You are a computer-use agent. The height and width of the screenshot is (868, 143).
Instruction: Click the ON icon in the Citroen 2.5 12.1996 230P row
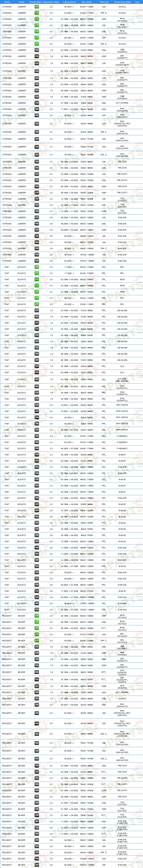pos(37,211)
